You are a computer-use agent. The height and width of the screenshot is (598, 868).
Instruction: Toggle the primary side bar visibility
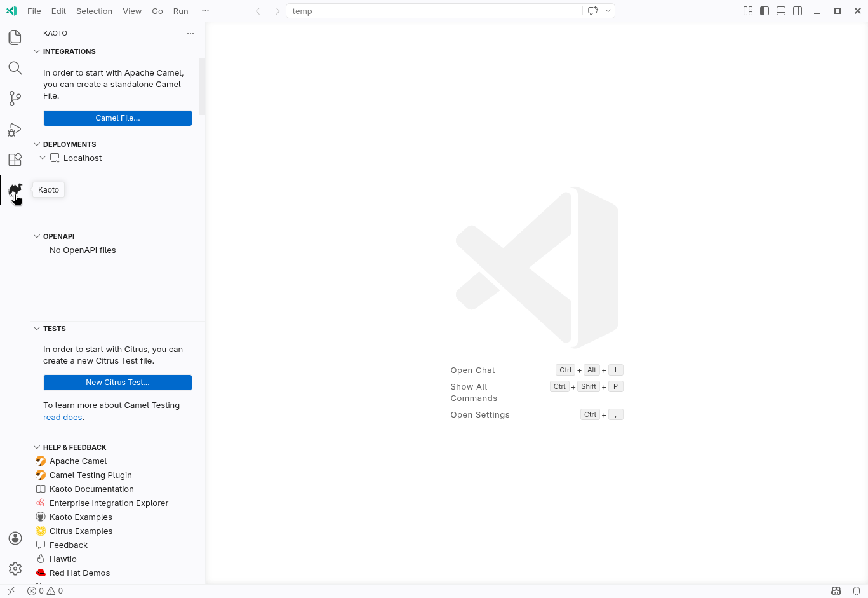point(765,11)
